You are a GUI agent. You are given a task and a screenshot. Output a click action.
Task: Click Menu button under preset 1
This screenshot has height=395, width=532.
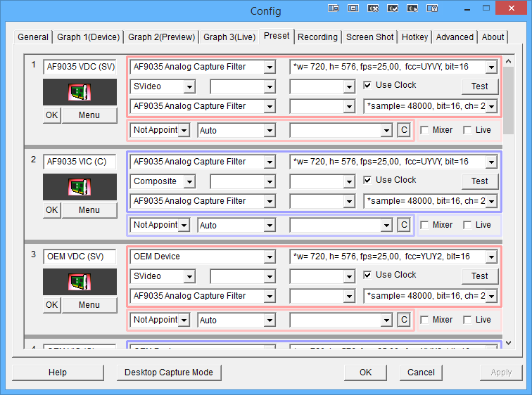89,115
